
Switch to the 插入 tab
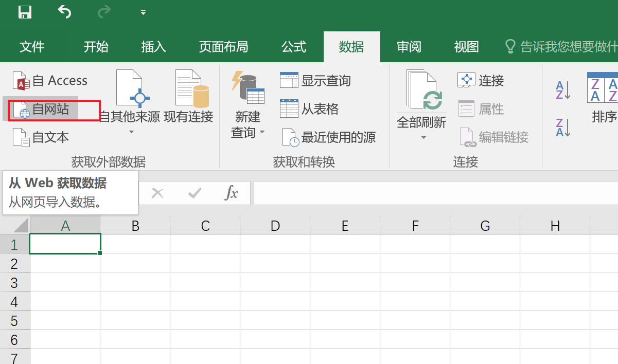point(154,47)
